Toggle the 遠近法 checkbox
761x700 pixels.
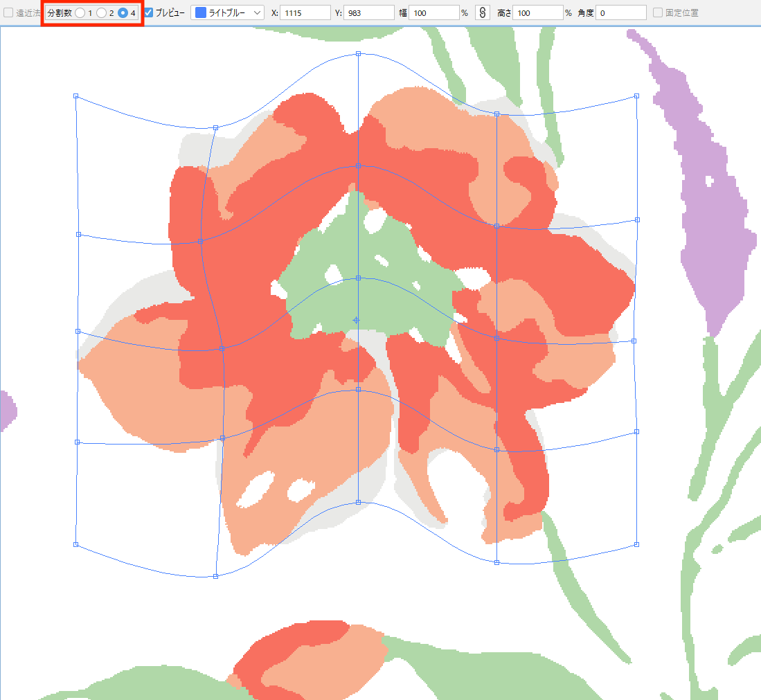(x=8, y=12)
